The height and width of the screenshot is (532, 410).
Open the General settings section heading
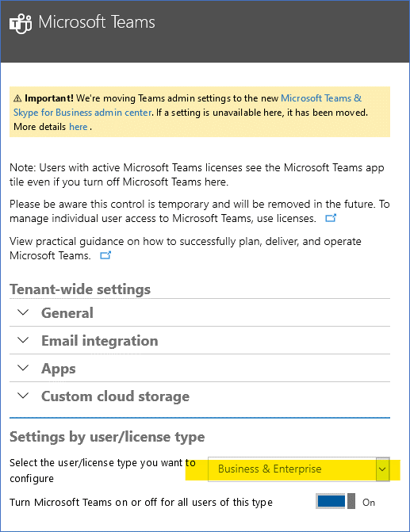[x=67, y=313]
